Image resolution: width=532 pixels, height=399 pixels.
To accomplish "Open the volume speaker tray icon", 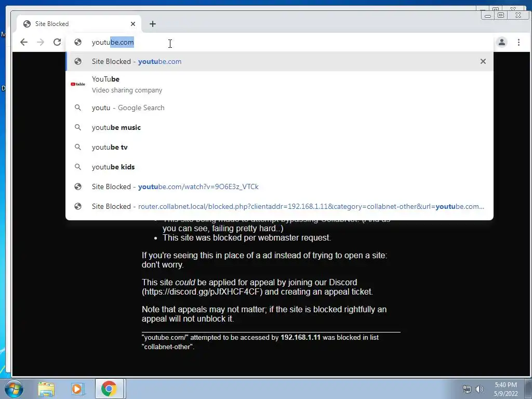I will pyautogui.click(x=480, y=389).
